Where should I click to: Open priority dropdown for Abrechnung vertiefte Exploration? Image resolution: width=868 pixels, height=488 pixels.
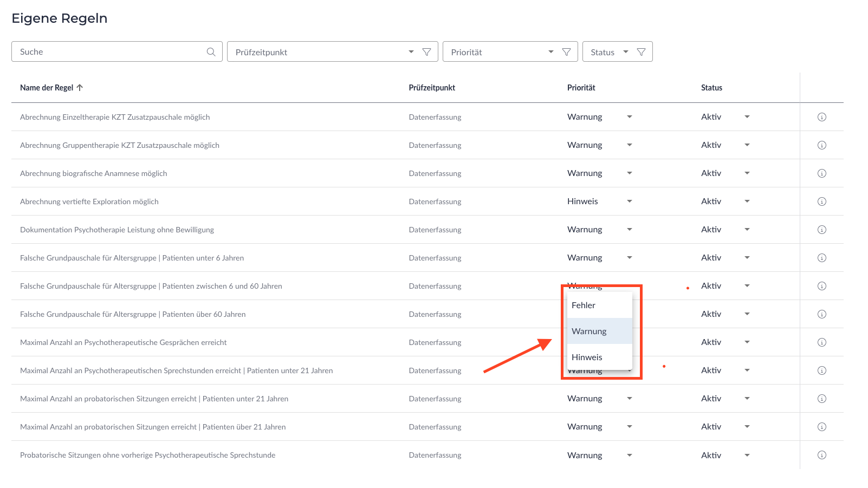(629, 201)
